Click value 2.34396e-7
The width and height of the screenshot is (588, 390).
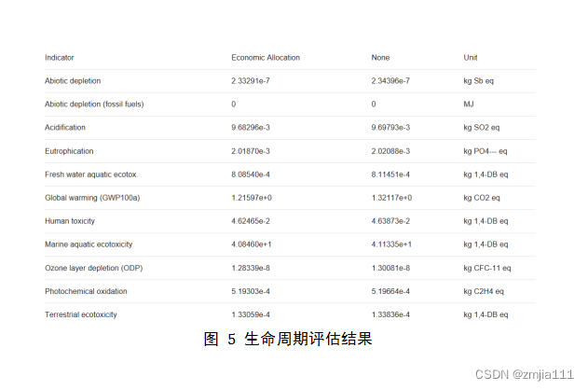tap(390, 80)
